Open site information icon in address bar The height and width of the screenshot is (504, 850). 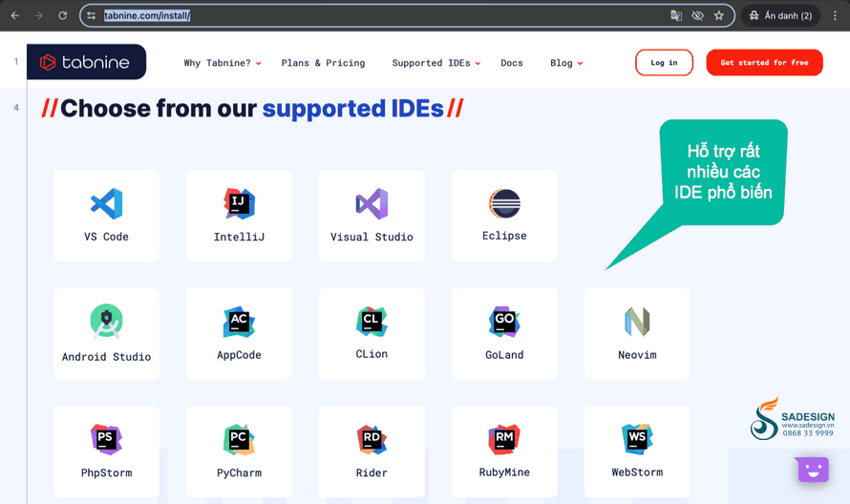(91, 15)
